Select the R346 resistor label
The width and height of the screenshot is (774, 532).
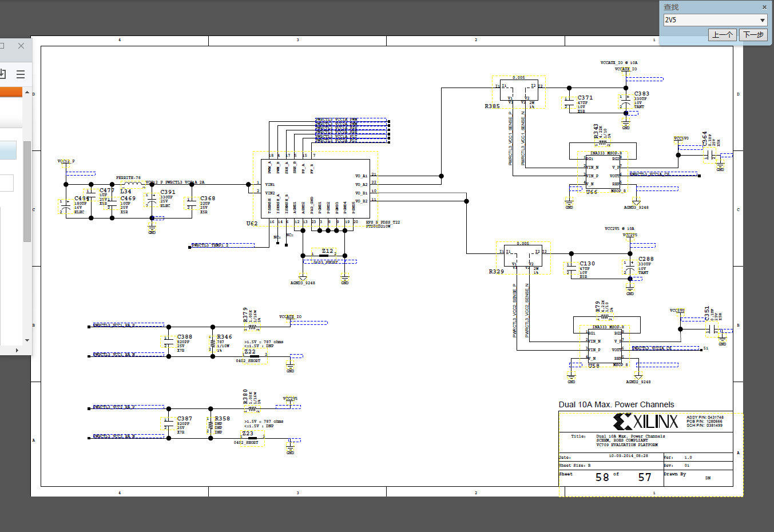click(225, 337)
